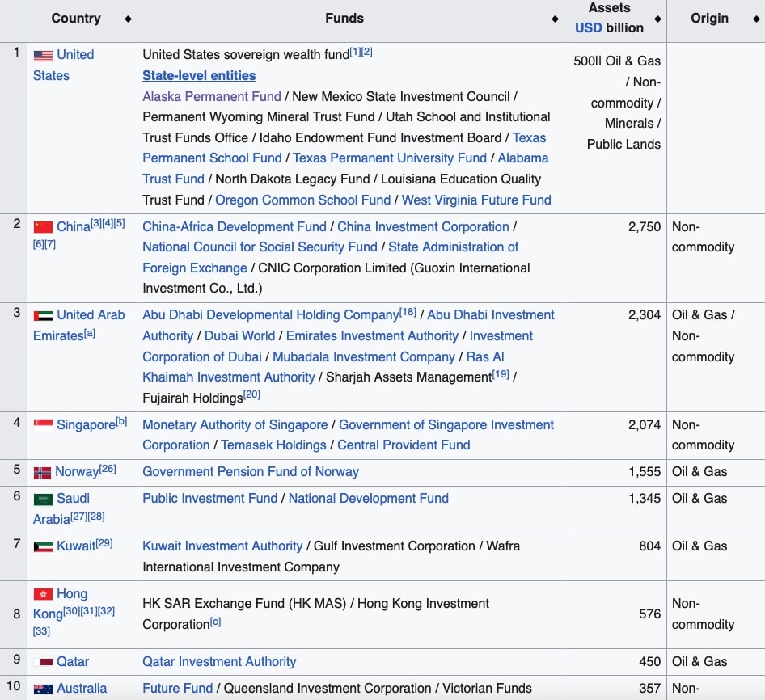The image size is (765, 700).
Task: Open the State-level entities link
Action: tap(199, 75)
